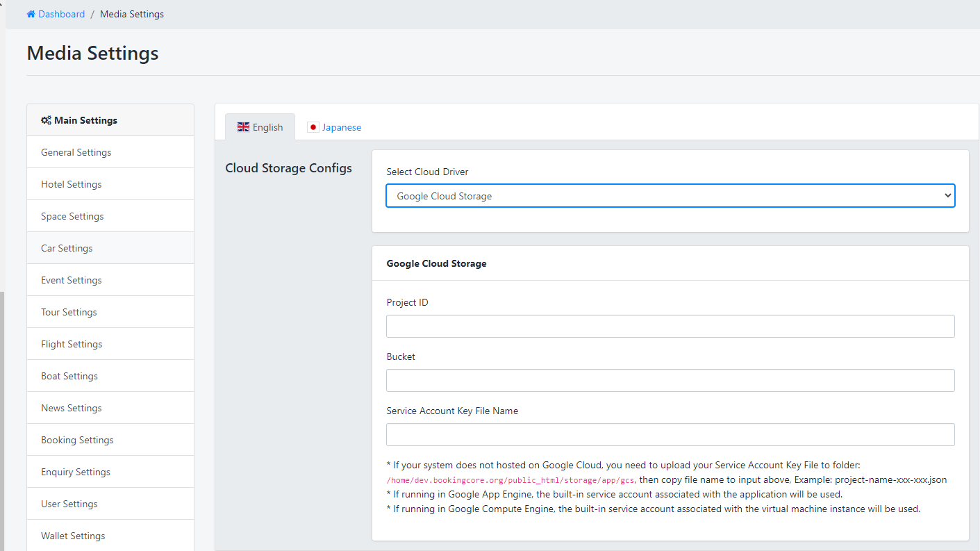Open the Select Cloud Driver dropdown

(670, 196)
